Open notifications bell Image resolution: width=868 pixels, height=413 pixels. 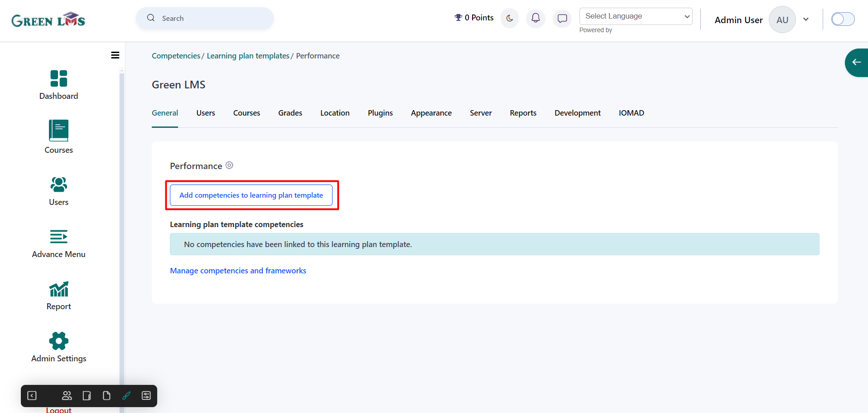(535, 18)
